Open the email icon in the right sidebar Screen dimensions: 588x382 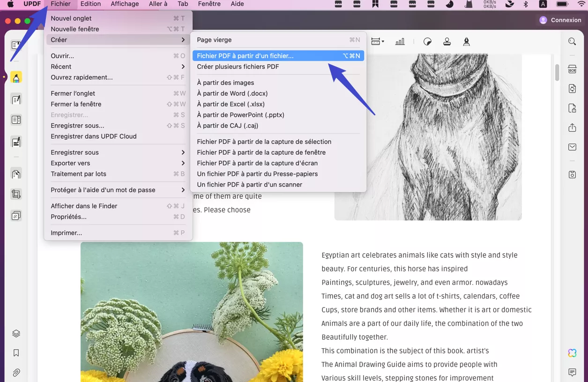[x=572, y=147]
